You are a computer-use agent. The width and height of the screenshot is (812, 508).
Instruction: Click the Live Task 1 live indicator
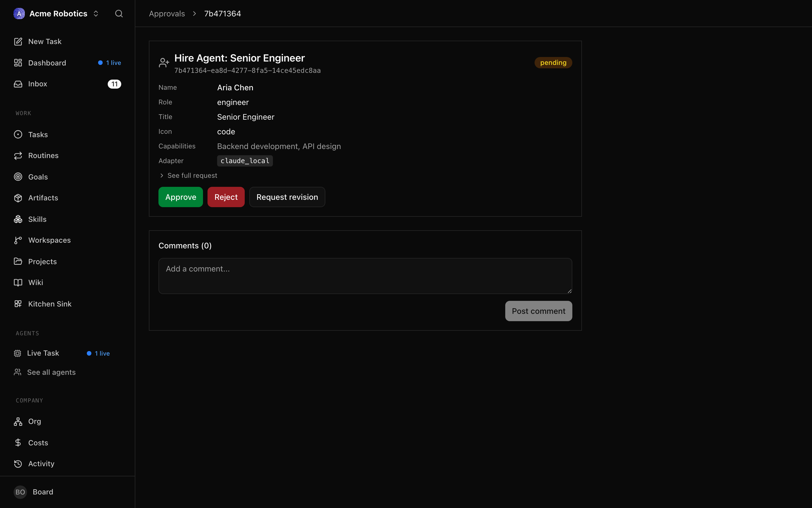point(98,353)
